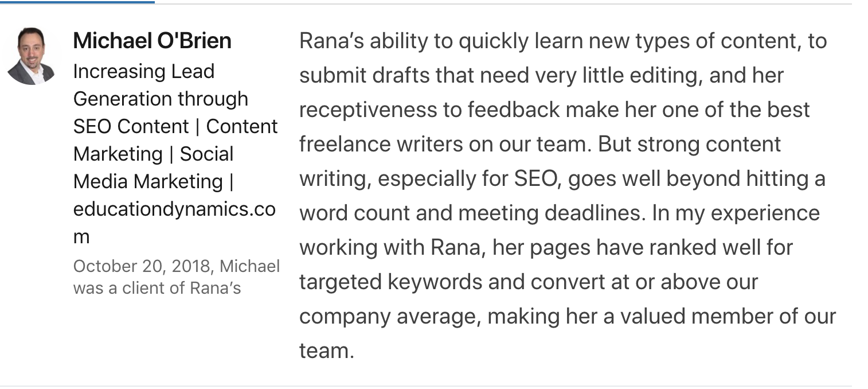Click "Media Marketing" in the headline
This screenshot has width=868, height=389.
coord(147,181)
